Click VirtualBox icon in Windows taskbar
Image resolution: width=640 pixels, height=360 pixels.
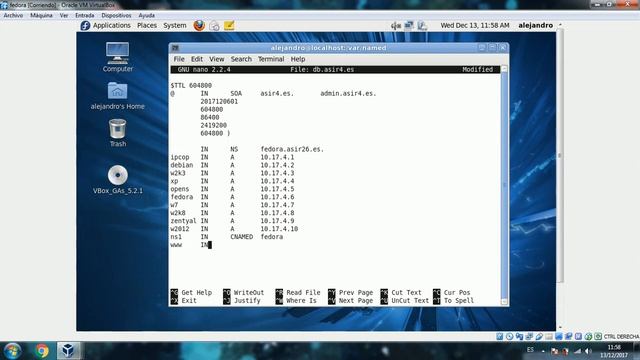(68, 351)
